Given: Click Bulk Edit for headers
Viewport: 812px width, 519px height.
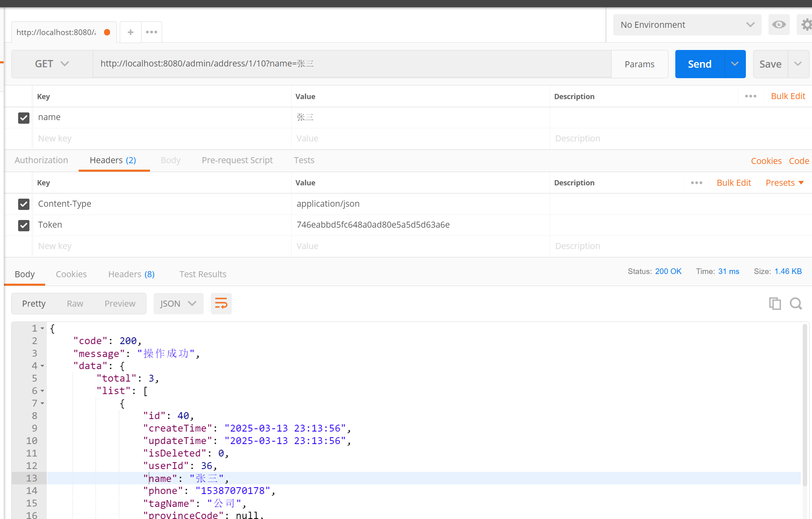Looking at the screenshot, I should click(734, 183).
